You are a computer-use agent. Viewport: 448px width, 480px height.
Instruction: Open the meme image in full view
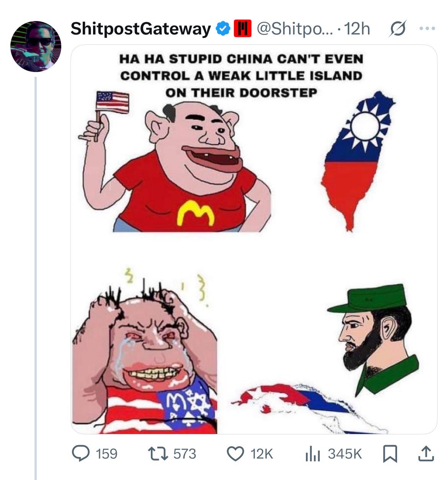(254, 239)
